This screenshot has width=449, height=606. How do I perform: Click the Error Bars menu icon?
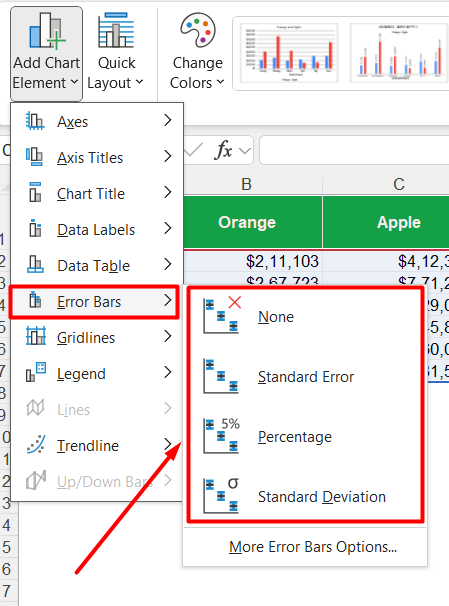35,300
